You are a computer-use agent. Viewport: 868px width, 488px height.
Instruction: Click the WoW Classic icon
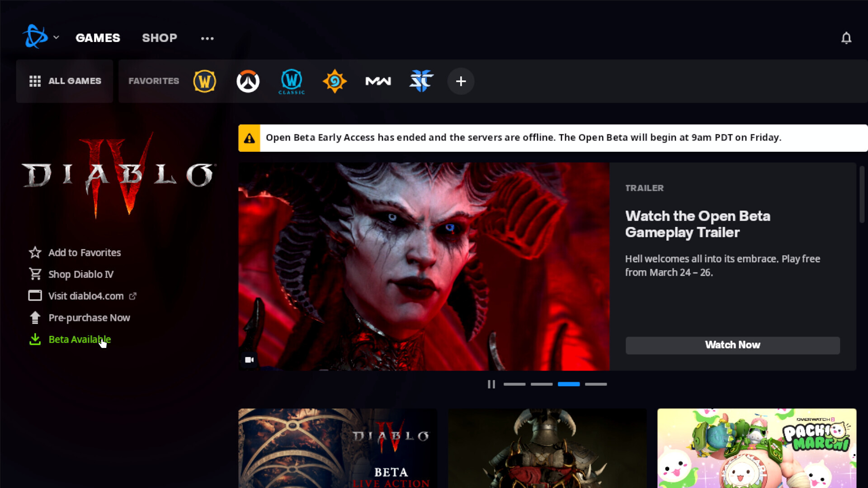(x=291, y=80)
